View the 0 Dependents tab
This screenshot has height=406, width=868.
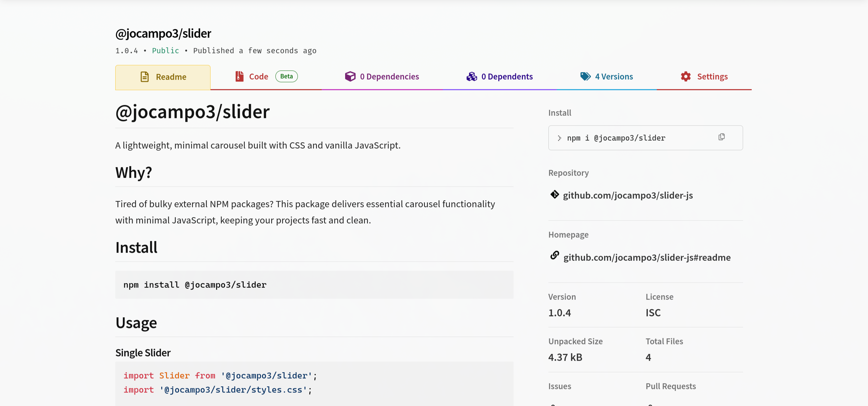(x=499, y=77)
